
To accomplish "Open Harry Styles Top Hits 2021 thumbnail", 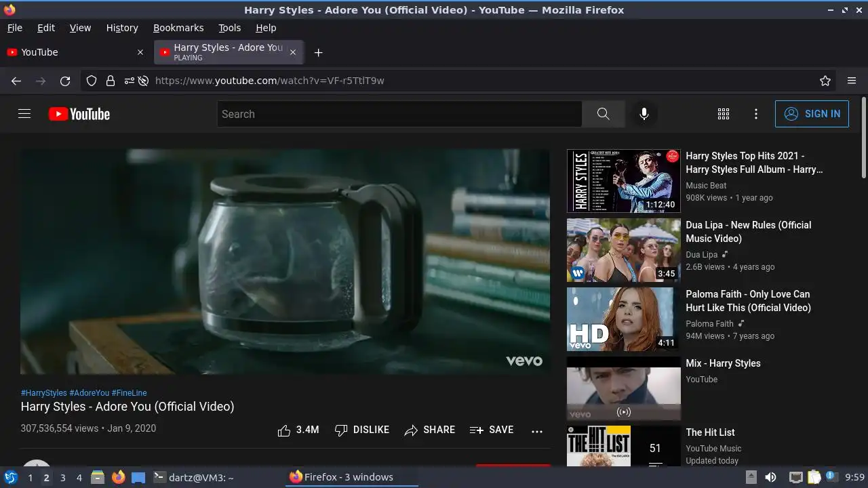I will click(x=623, y=181).
